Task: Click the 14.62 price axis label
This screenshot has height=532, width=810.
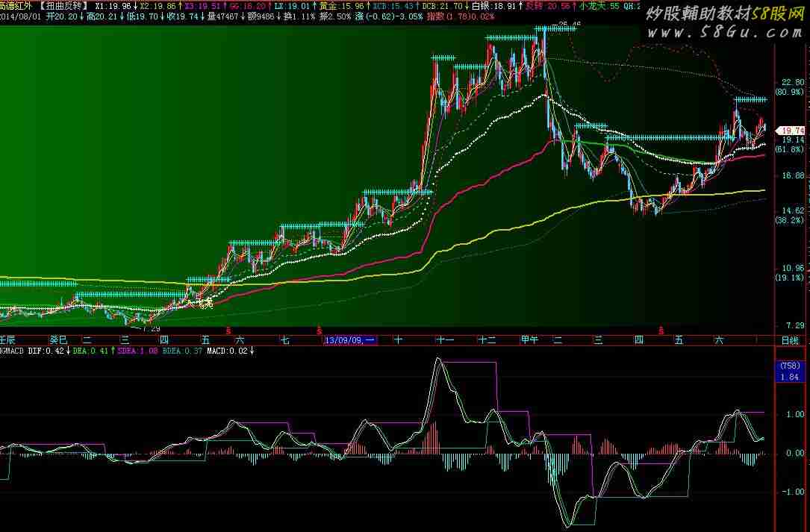Action: [x=793, y=210]
